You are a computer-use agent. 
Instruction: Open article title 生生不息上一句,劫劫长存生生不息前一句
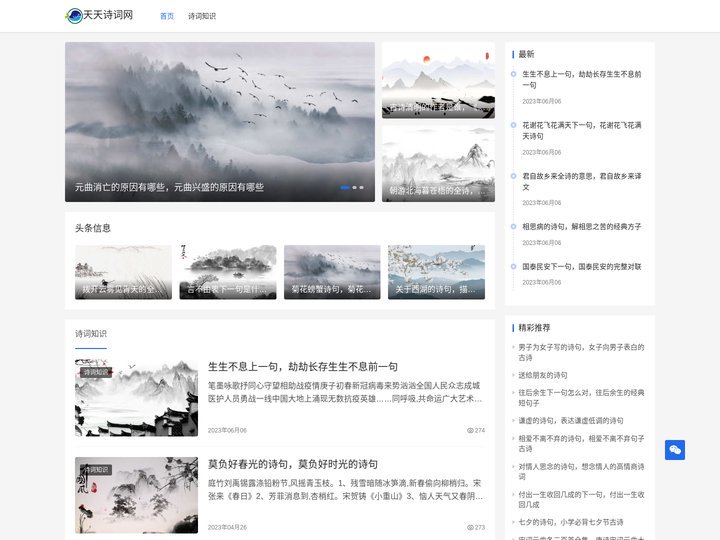303,366
